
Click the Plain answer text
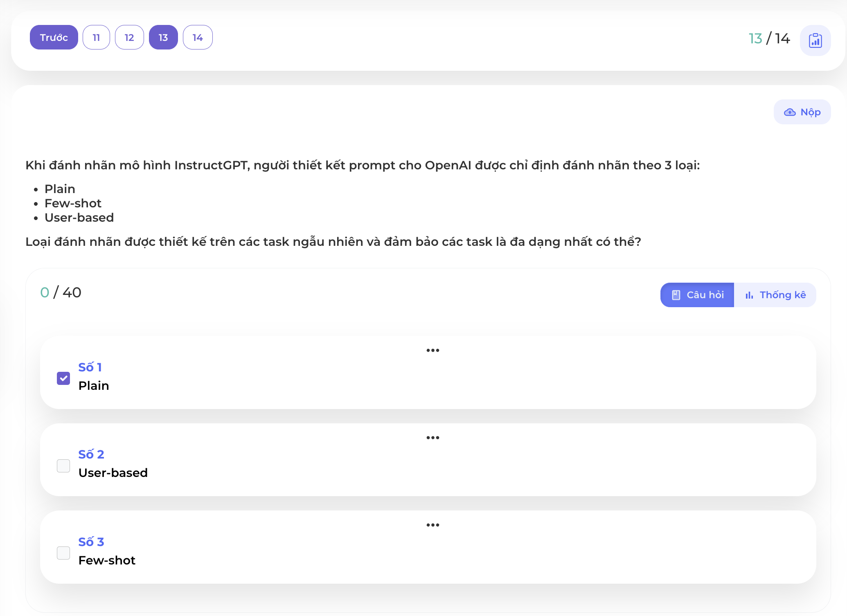94,385
